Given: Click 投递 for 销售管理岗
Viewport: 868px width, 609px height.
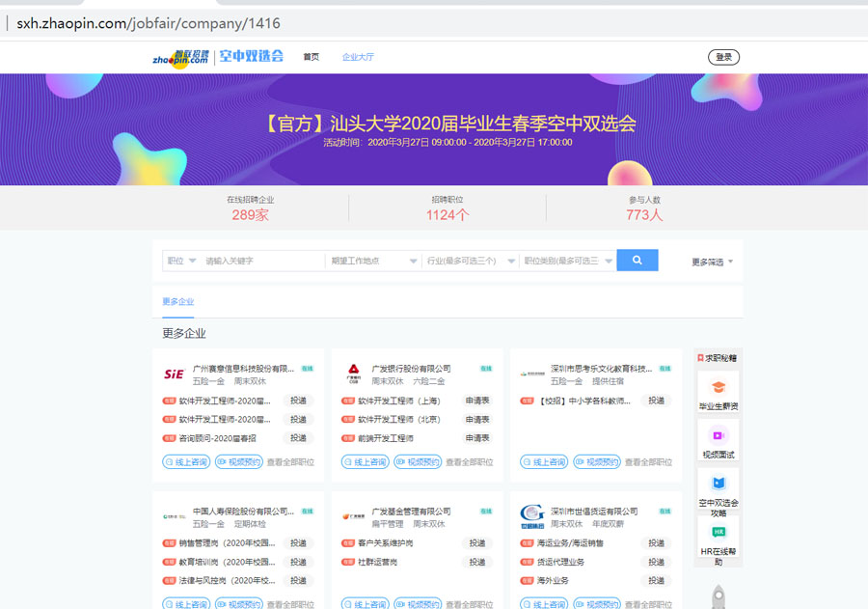Looking at the screenshot, I should point(298,543).
